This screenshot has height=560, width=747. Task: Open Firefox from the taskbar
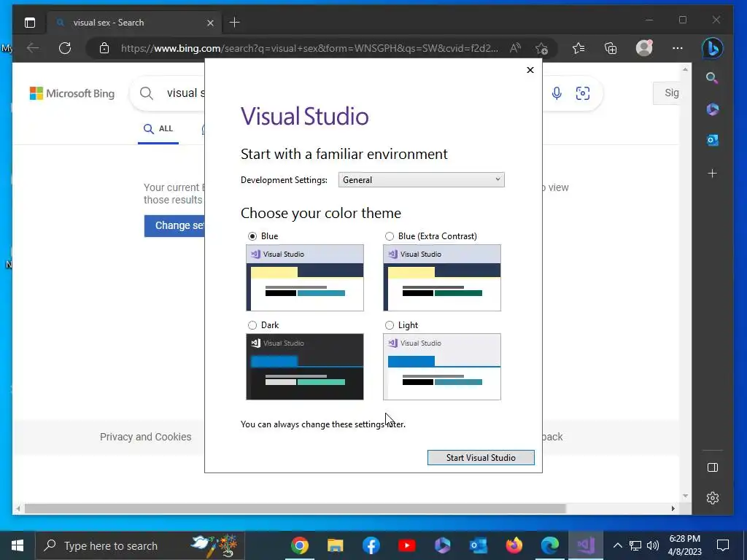514,545
